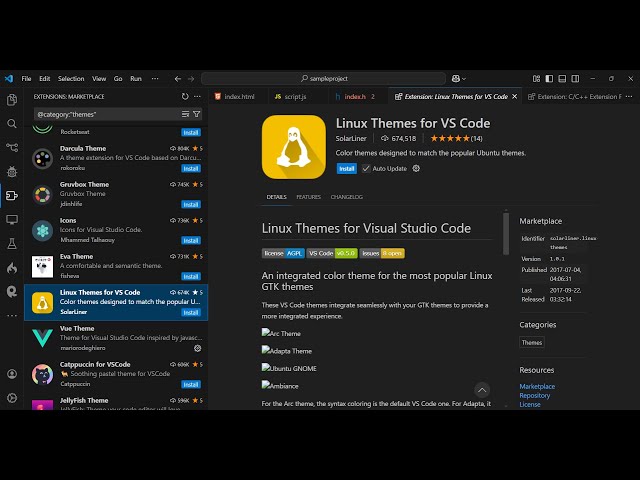Expand the extensions views more actions menu
Image resolution: width=640 pixels, height=480 pixels.
(x=198, y=97)
